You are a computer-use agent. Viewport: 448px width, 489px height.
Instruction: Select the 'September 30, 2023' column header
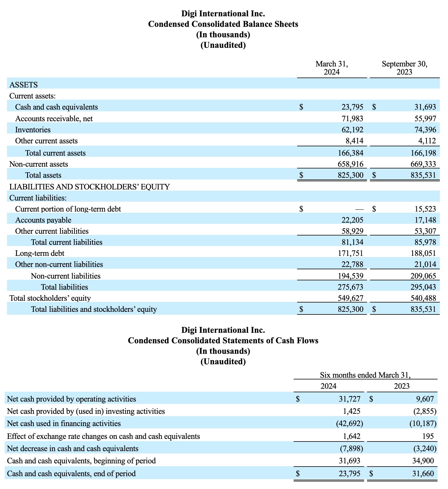(405, 68)
